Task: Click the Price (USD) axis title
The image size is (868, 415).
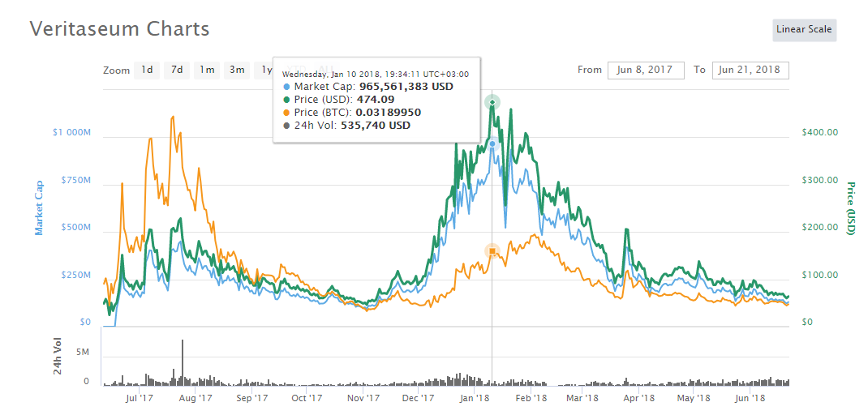Action: 850,208
